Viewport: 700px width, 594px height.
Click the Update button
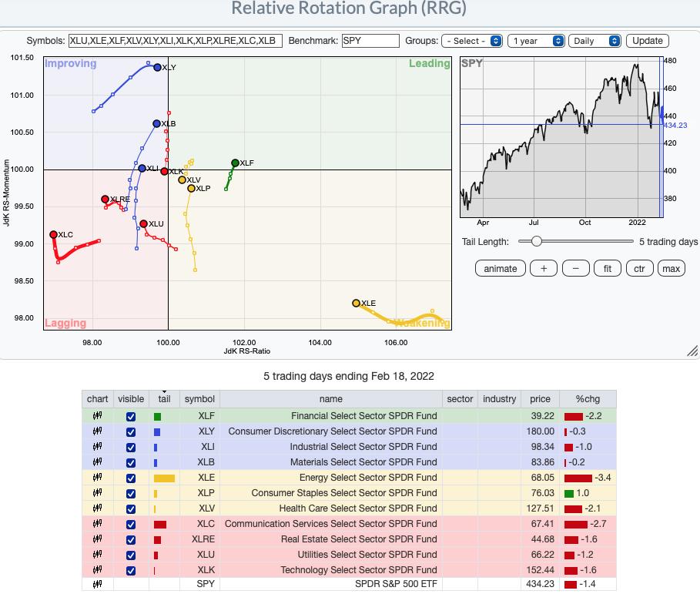tap(647, 41)
